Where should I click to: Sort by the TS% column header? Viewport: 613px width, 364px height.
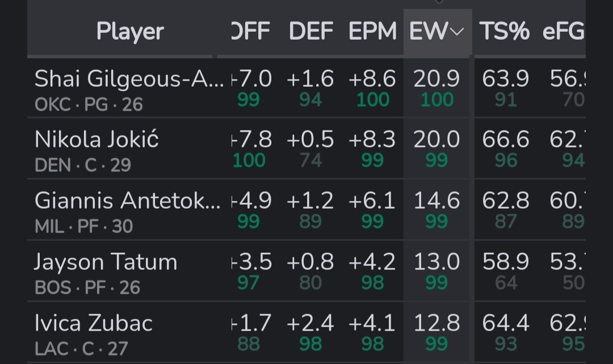click(504, 32)
